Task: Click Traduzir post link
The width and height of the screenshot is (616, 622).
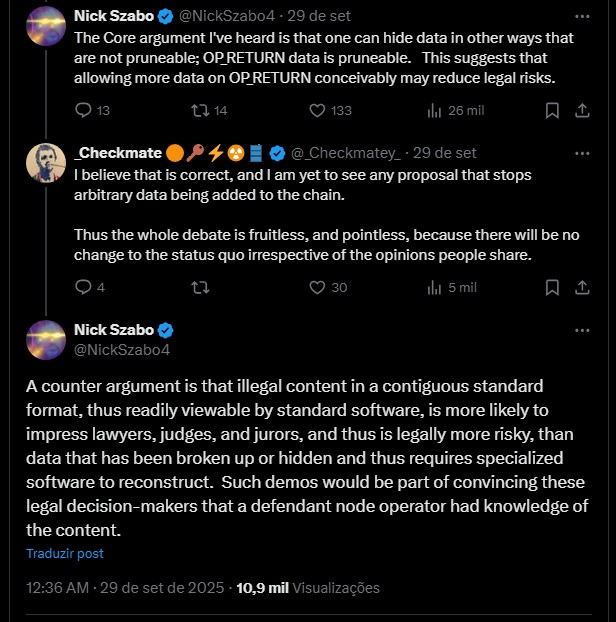Action: click(65, 553)
